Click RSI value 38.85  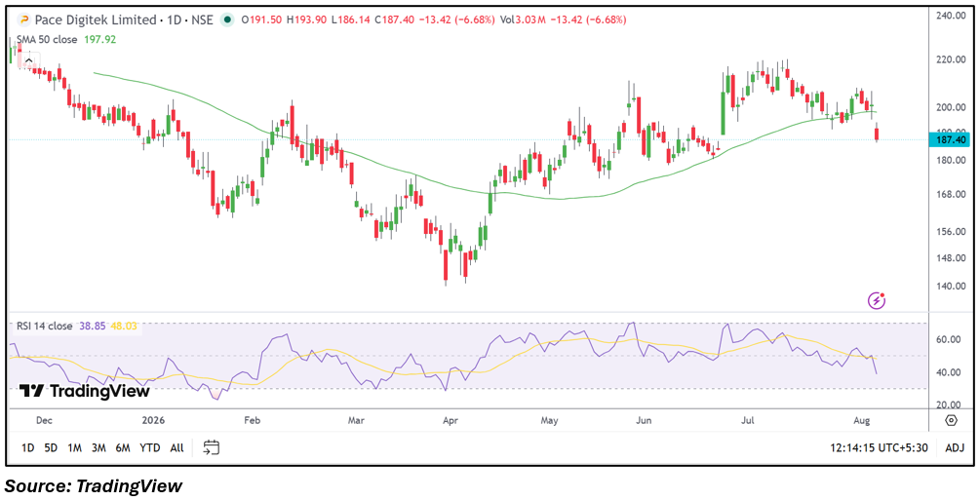click(x=93, y=327)
